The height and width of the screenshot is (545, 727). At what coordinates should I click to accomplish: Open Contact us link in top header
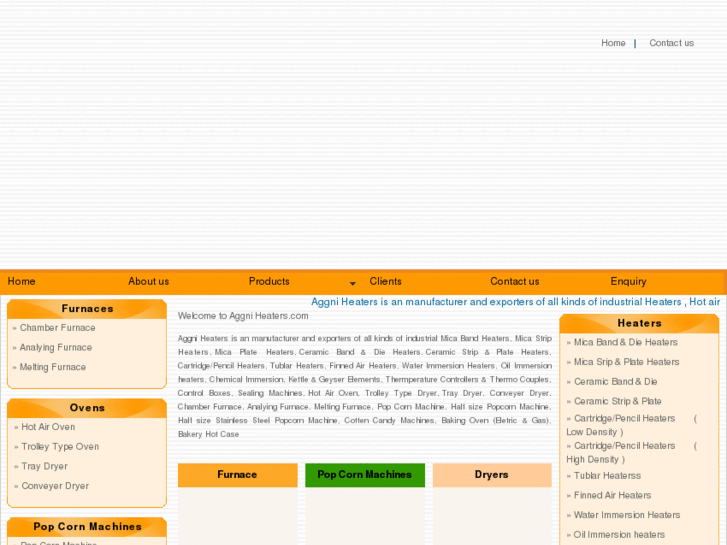pyautogui.click(x=671, y=43)
